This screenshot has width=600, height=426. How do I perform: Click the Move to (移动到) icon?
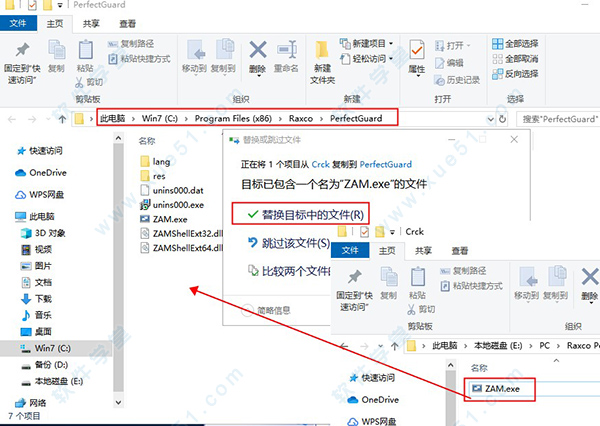tap(193, 51)
